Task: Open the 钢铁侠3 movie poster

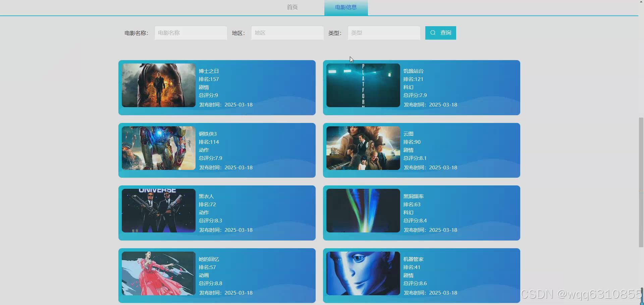Action: (159, 148)
